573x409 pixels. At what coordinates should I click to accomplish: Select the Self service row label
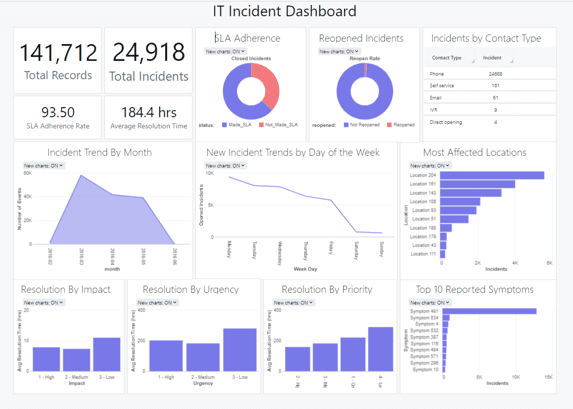click(441, 86)
